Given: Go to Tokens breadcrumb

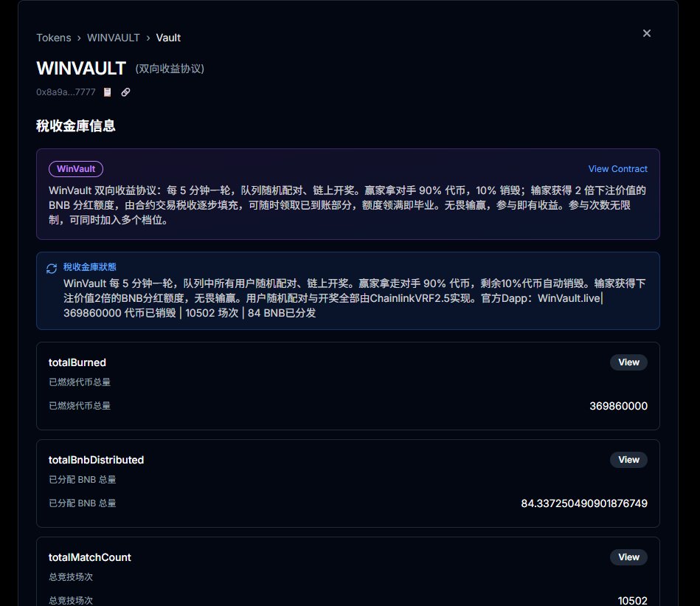Looking at the screenshot, I should coord(54,38).
